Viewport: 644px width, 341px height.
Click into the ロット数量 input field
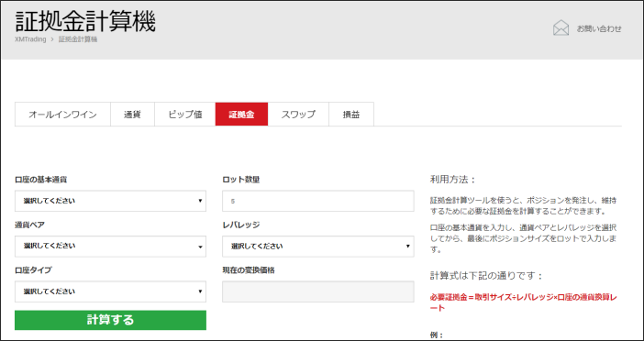pyautogui.click(x=318, y=201)
